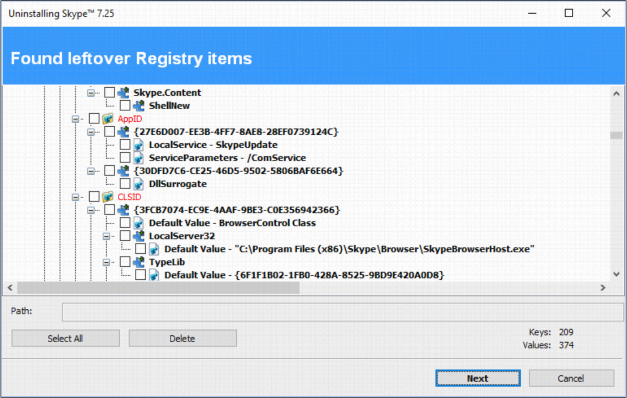Screen dimensions: 627x398
Task: Proceed with the Next button
Action: (478, 378)
